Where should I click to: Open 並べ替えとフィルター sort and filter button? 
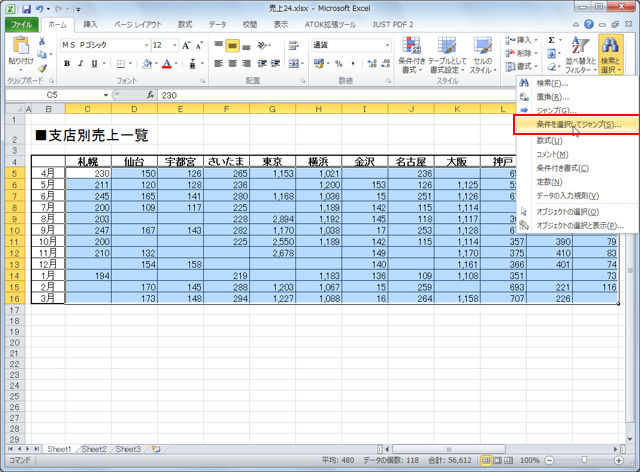[x=580, y=55]
